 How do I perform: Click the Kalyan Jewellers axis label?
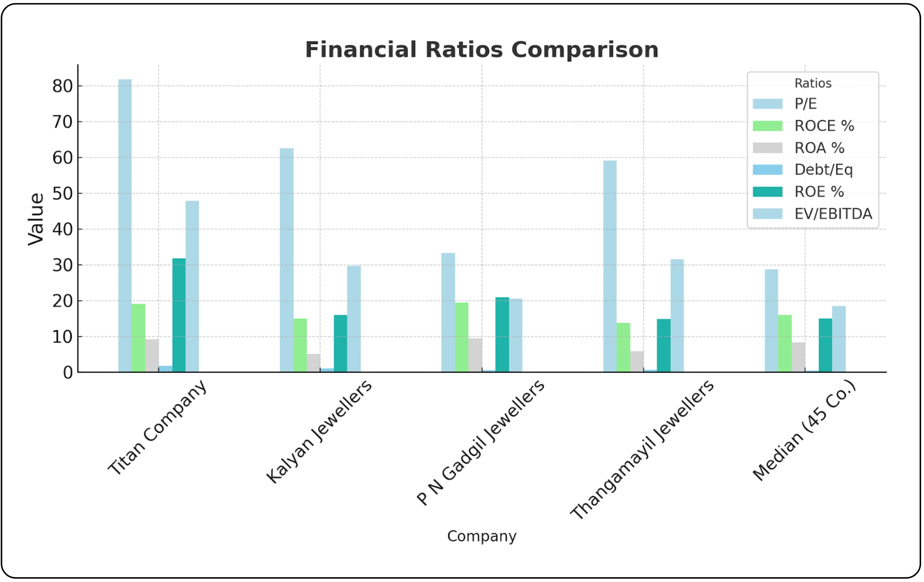click(x=319, y=432)
